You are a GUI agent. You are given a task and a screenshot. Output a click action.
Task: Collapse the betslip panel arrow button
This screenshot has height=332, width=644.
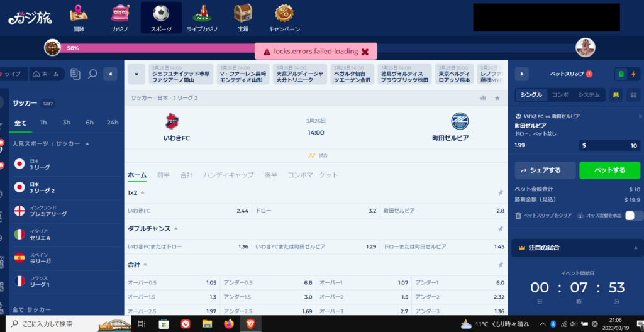[x=521, y=74]
